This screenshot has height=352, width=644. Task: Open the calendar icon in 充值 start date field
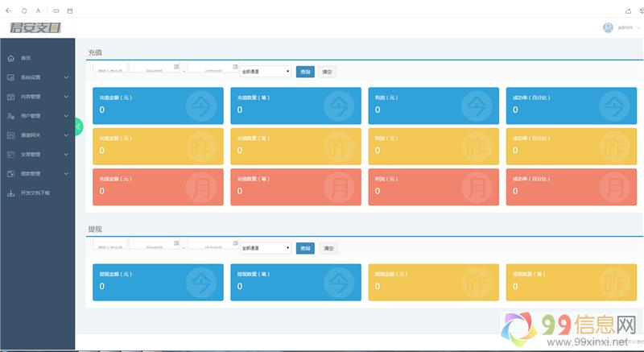click(x=176, y=65)
